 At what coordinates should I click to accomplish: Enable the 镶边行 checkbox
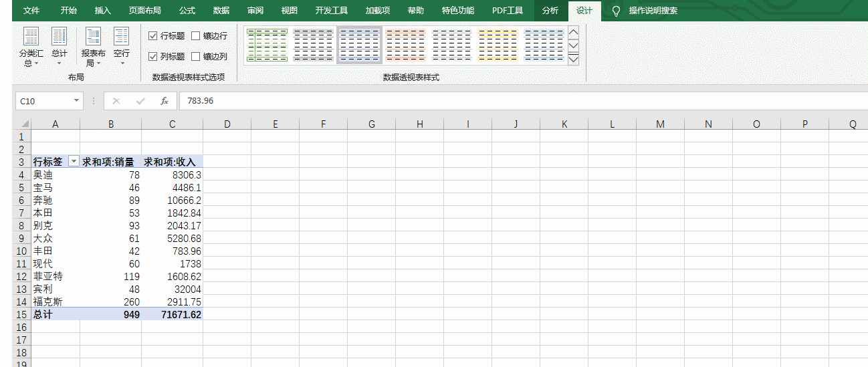pos(196,36)
